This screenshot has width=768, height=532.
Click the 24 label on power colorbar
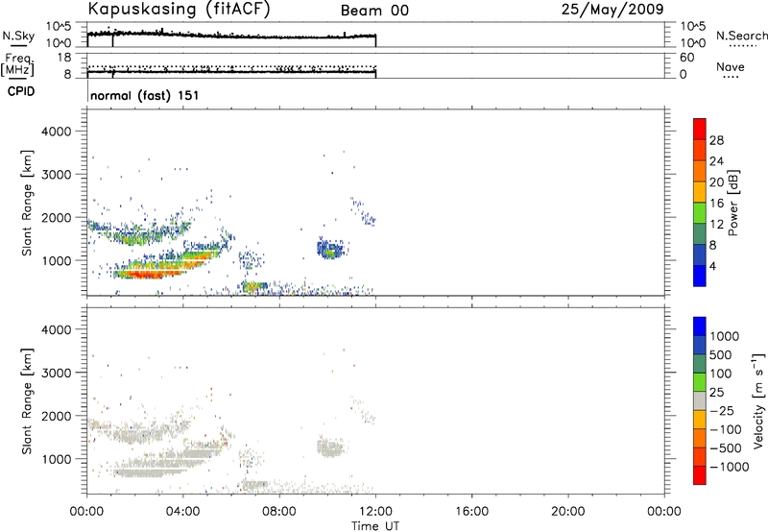click(716, 161)
